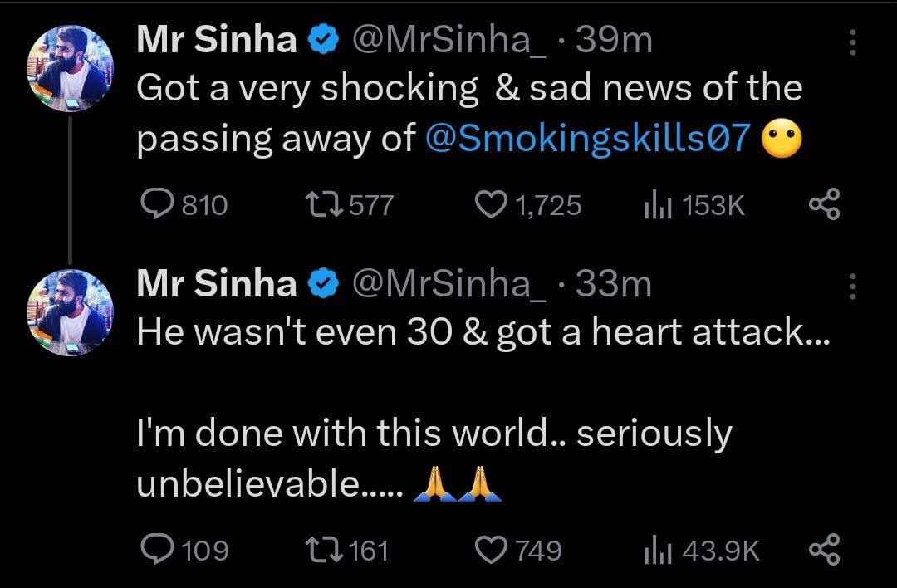Open the @MrSinha_ handle on second tweet
The height and width of the screenshot is (588, 897).
tap(449, 284)
